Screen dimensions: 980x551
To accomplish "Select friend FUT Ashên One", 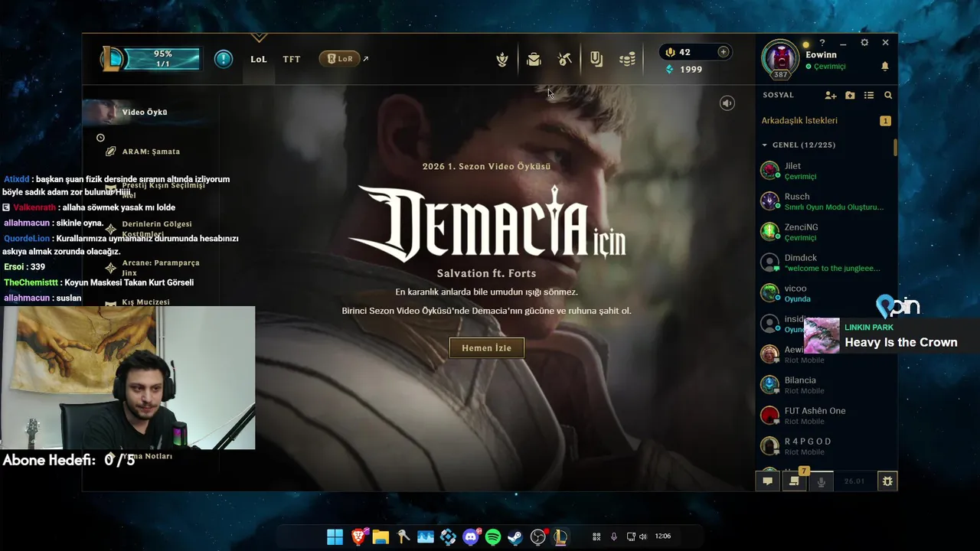I will pos(824,416).
